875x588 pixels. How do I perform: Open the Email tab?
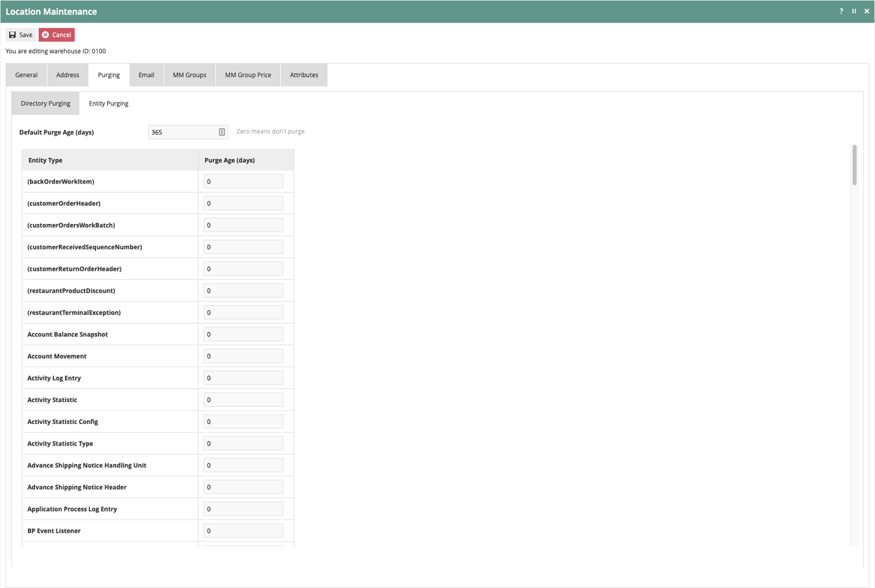(x=146, y=75)
